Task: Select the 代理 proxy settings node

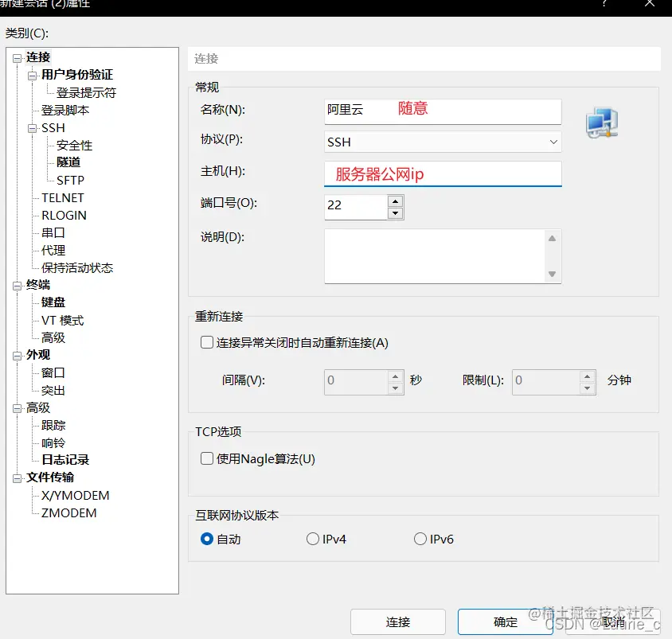Action: coord(53,250)
